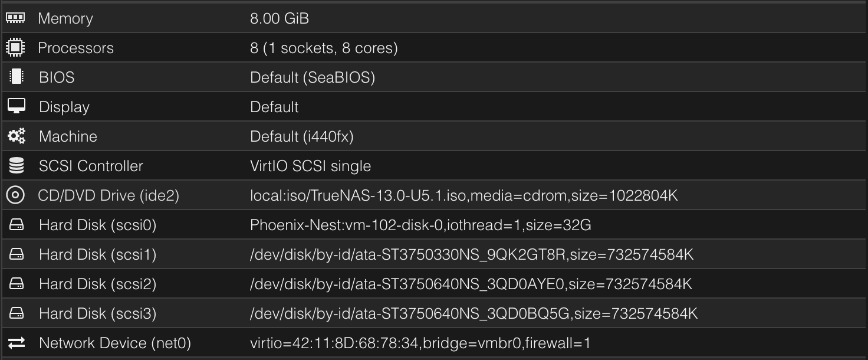Image resolution: width=868 pixels, height=360 pixels.
Task: Click the CD/DVD Drive disc icon
Action: tap(15, 195)
